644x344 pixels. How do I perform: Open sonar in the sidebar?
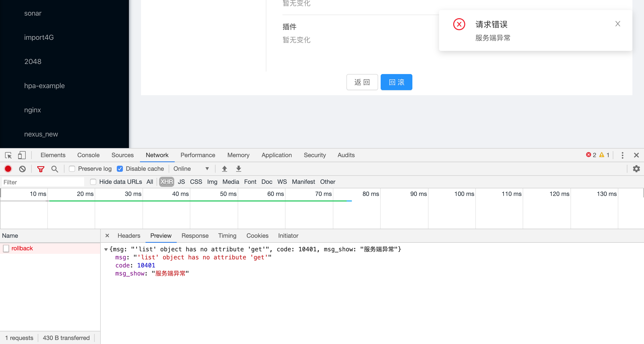33,13
